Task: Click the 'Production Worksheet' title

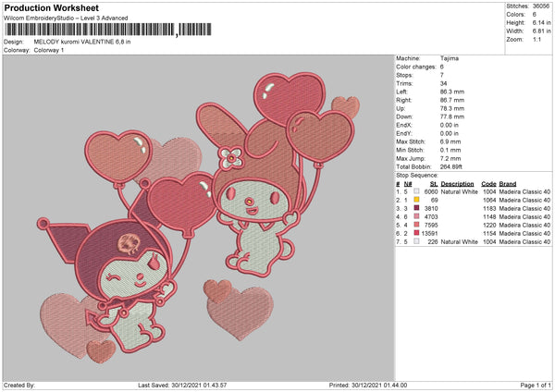Action: [x=52, y=7]
